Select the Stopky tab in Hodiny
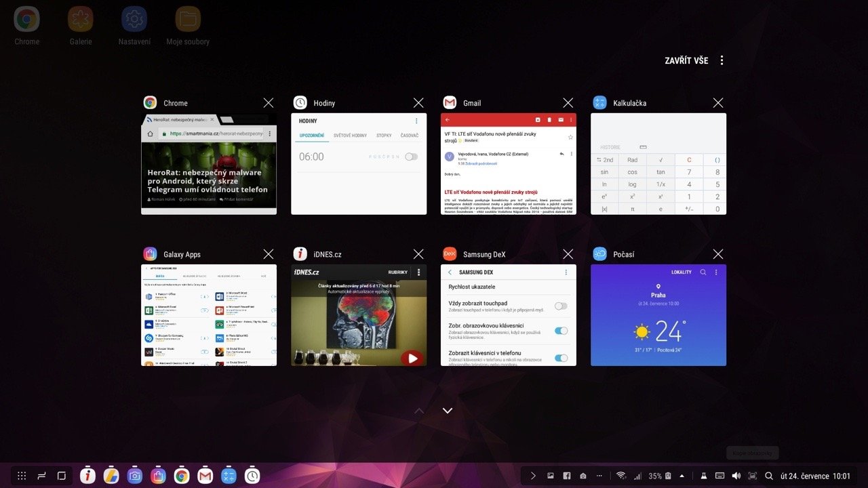This screenshot has width=868, height=488. pos(384,136)
